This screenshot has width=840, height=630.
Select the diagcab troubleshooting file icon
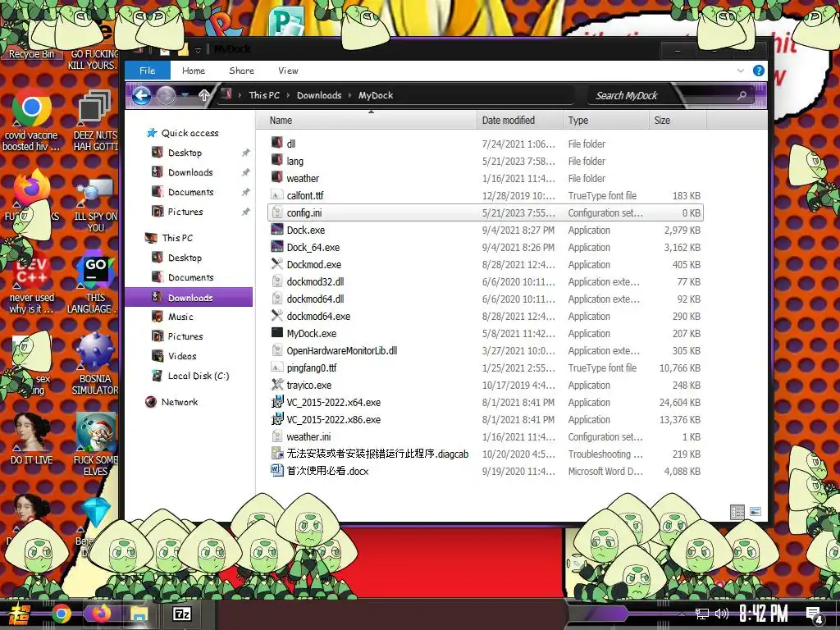click(277, 453)
